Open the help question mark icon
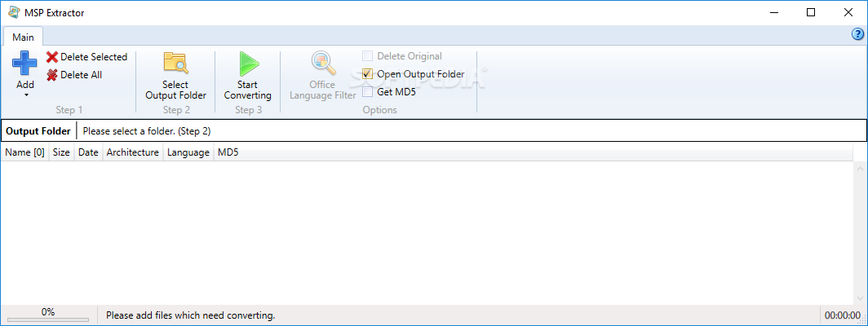This screenshot has height=326, width=868. [x=857, y=35]
